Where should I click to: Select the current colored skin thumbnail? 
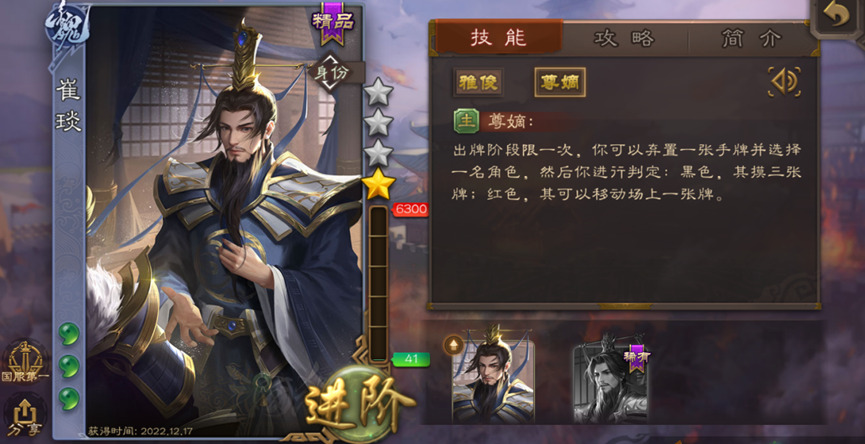(493, 382)
